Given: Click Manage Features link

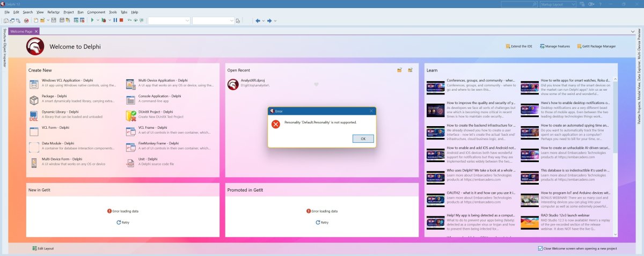Looking at the screenshot, I should click(555, 46).
